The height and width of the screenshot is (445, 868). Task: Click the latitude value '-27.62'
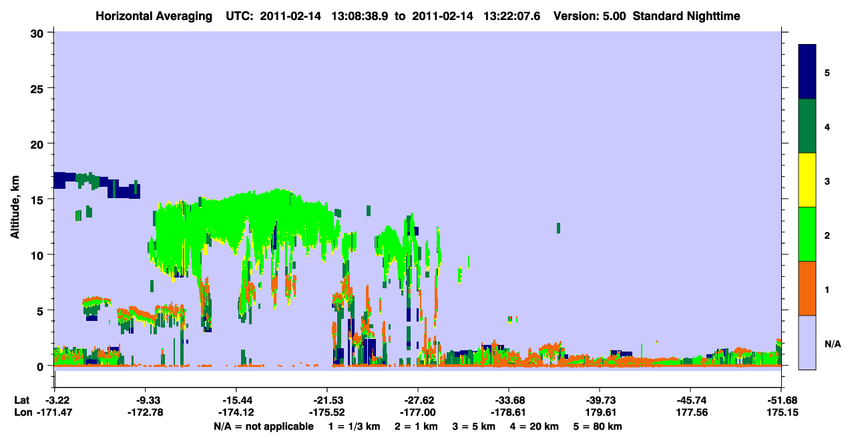coord(417,400)
